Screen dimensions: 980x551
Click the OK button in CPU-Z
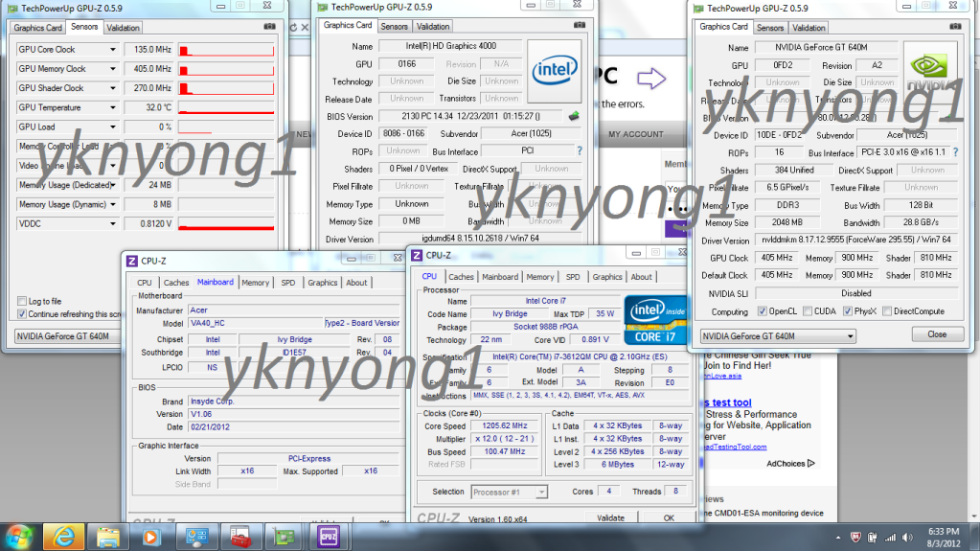(x=669, y=517)
